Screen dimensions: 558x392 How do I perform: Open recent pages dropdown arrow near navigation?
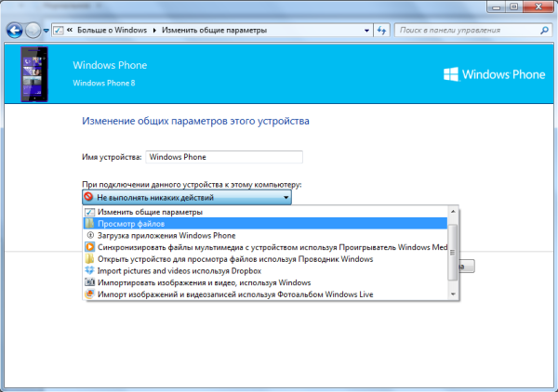46,31
